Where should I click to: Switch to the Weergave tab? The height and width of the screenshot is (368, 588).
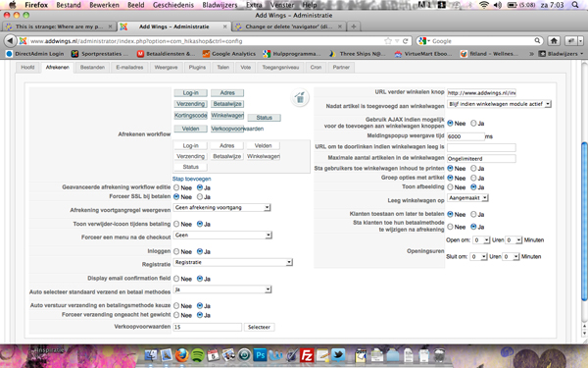pos(166,67)
